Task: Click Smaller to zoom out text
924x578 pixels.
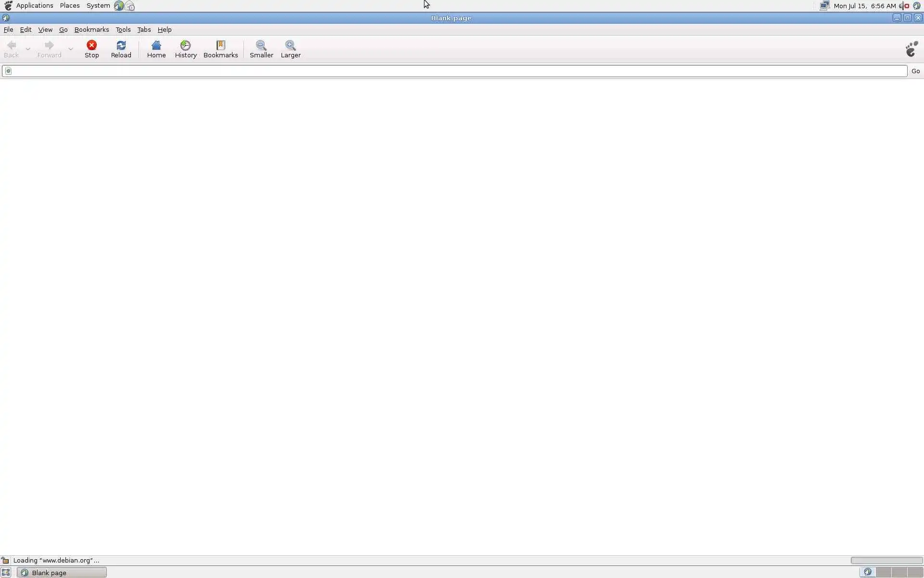Action: coord(261,49)
